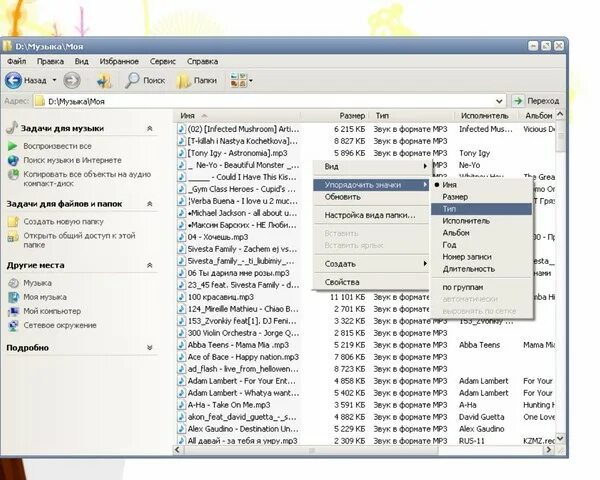Screen dimensions: 600x480
Task: Click the Поиск музыки в Интернете link
Action: (x=72, y=160)
